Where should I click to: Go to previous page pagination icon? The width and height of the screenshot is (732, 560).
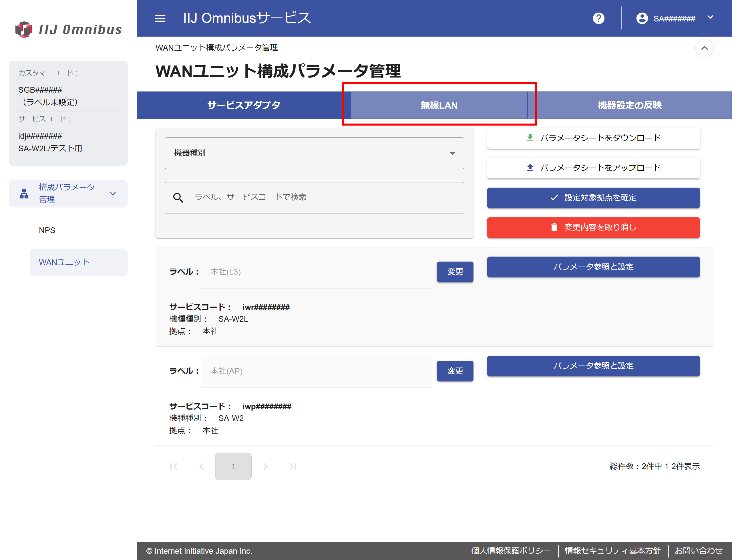click(201, 466)
